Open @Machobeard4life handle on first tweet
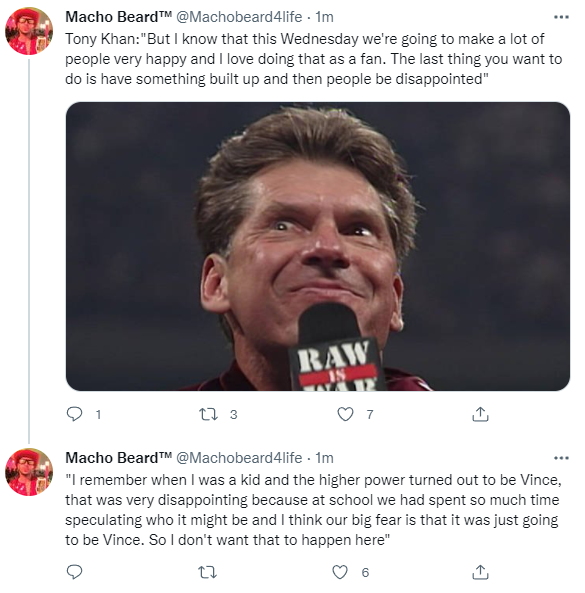The height and width of the screenshot is (593, 585). click(239, 17)
